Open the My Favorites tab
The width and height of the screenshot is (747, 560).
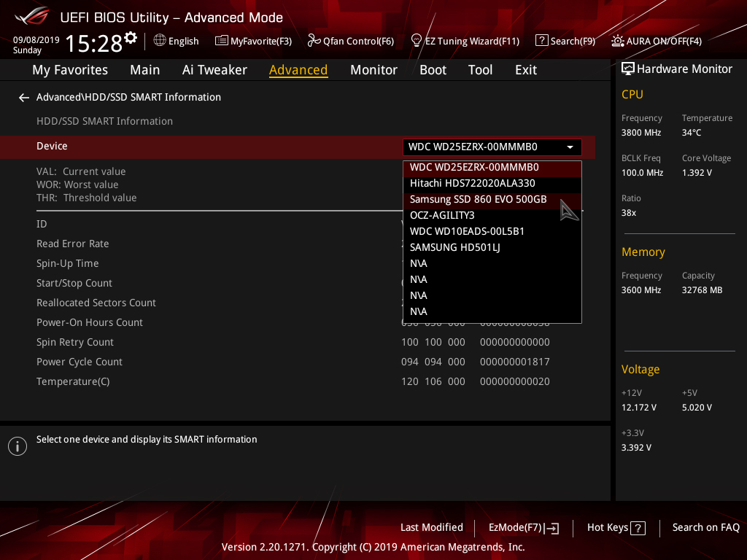70,70
